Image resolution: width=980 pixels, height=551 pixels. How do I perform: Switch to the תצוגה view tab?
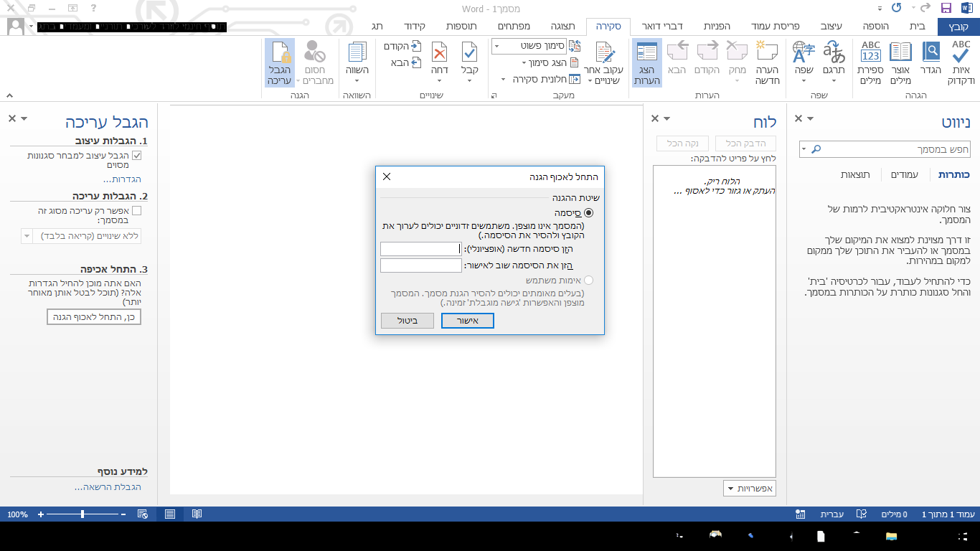563,27
